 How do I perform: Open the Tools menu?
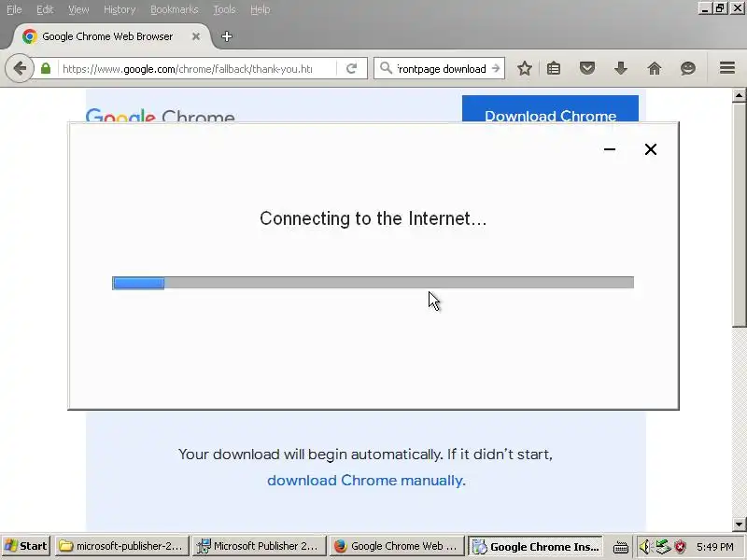224,9
